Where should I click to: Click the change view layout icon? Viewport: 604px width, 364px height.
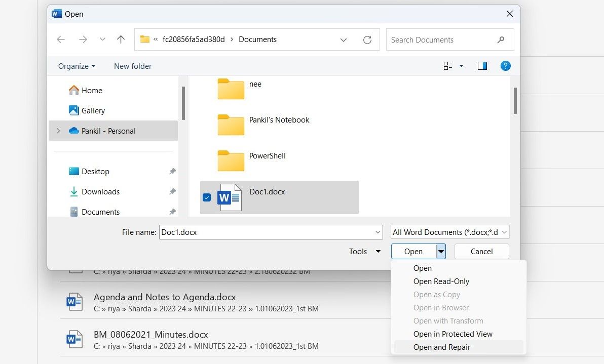click(448, 66)
